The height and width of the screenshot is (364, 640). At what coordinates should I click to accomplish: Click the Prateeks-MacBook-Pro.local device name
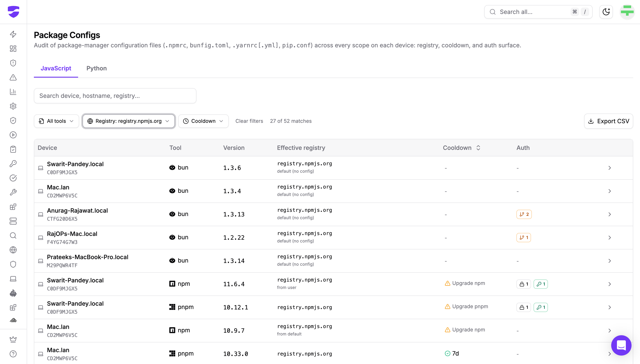pyautogui.click(x=87, y=257)
